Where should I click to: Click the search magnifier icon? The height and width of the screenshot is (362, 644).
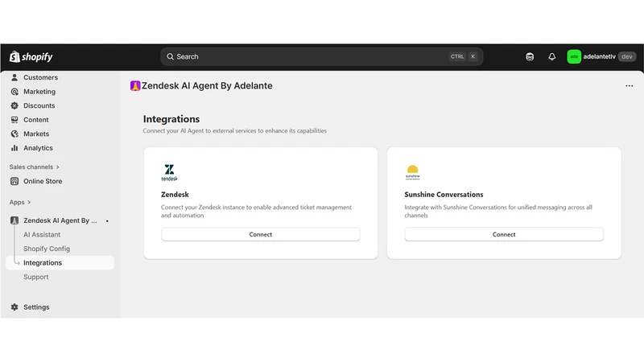pyautogui.click(x=170, y=56)
